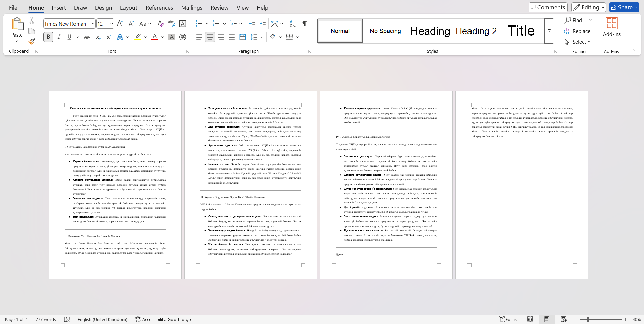Open the font name dropdown

point(93,24)
